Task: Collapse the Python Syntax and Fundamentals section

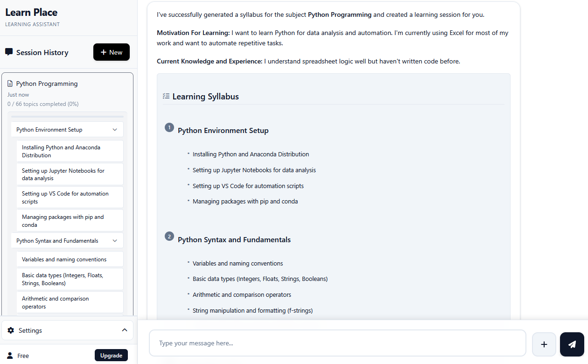Action: (x=115, y=241)
